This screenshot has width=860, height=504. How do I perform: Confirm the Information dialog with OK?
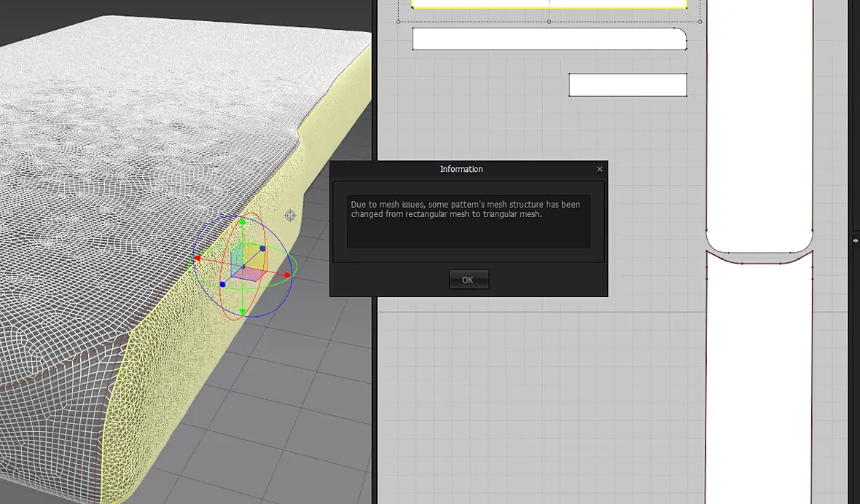coord(468,280)
